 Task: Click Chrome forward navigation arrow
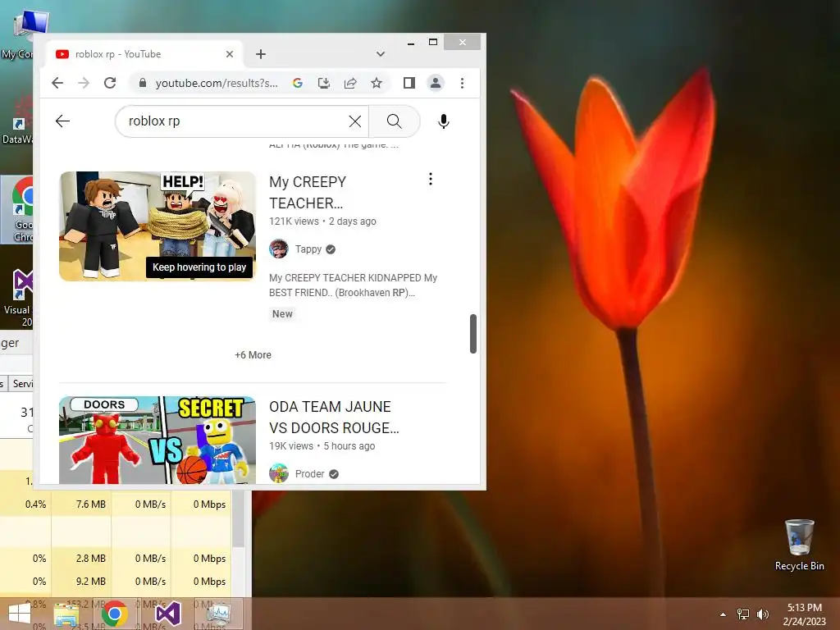(84, 83)
